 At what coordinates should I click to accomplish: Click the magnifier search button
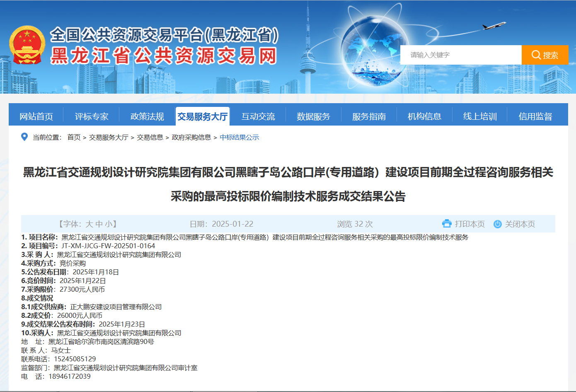[x=545, y=55]
